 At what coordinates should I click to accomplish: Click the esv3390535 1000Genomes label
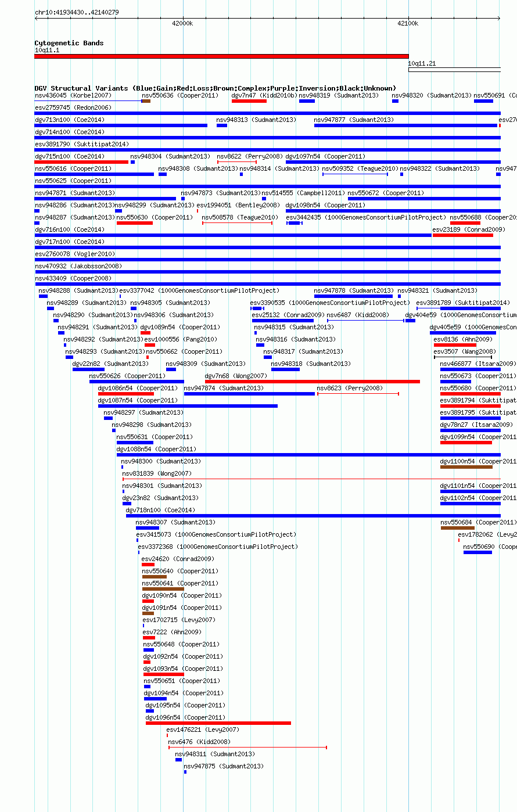coord(330,303)
